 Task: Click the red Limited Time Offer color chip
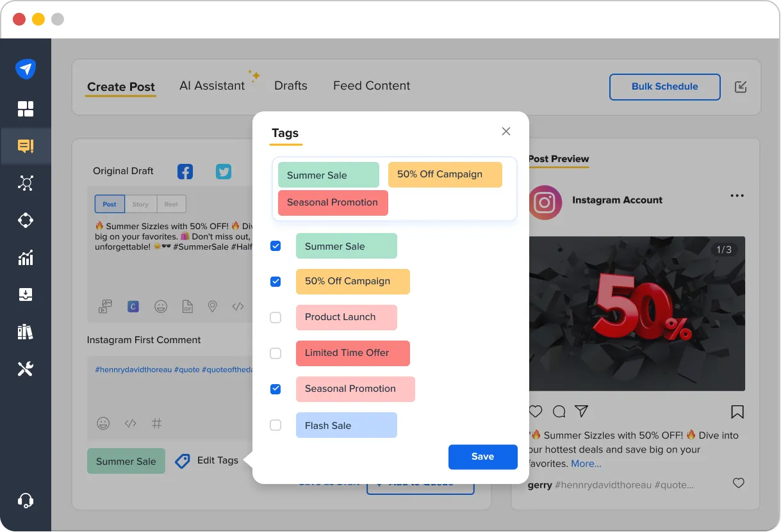pyautogui.click(x=352, y=353)
